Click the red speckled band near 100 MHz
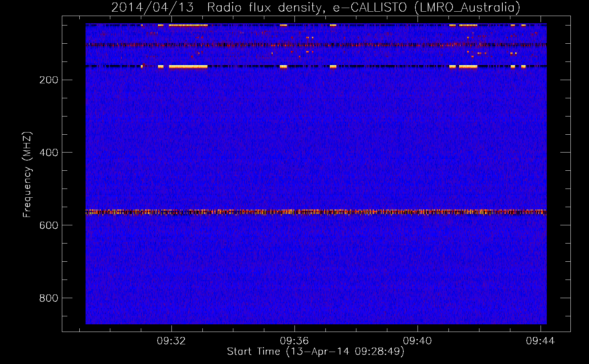Screen dimensions: 589x364 click(x=316, y=45)
